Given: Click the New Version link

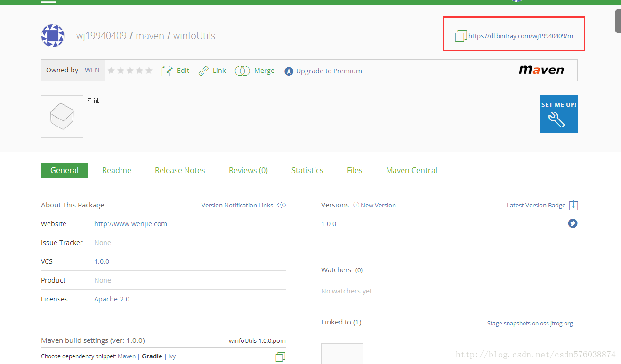Looking at the screenshot, I should tap(378, 205).
